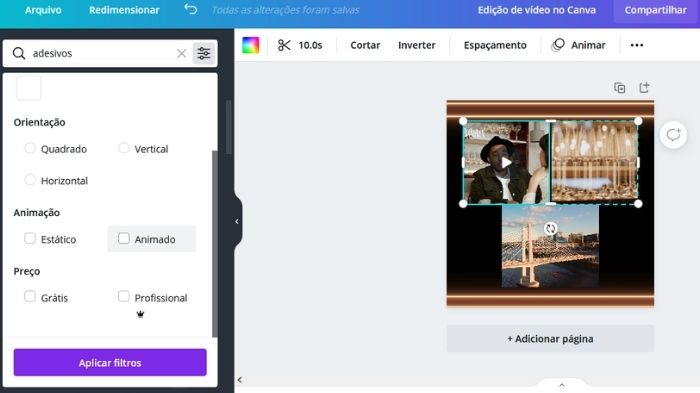
Task: Click the add comment bubble icon
Action: click(x=673, y=135)
